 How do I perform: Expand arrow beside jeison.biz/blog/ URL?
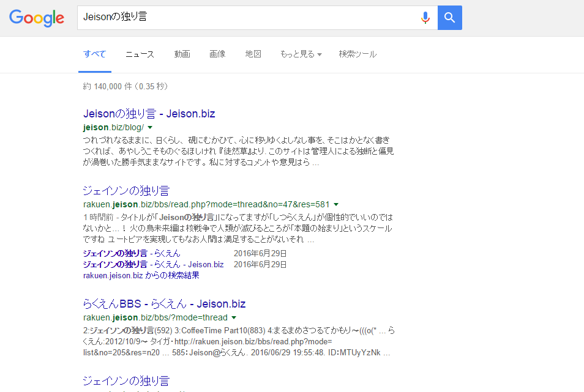point(150,127)
